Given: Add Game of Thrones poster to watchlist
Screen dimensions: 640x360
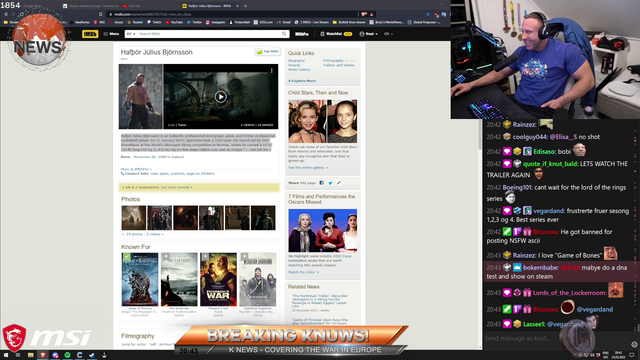Looking at the screenshot, I should click(x=127, y=257).
